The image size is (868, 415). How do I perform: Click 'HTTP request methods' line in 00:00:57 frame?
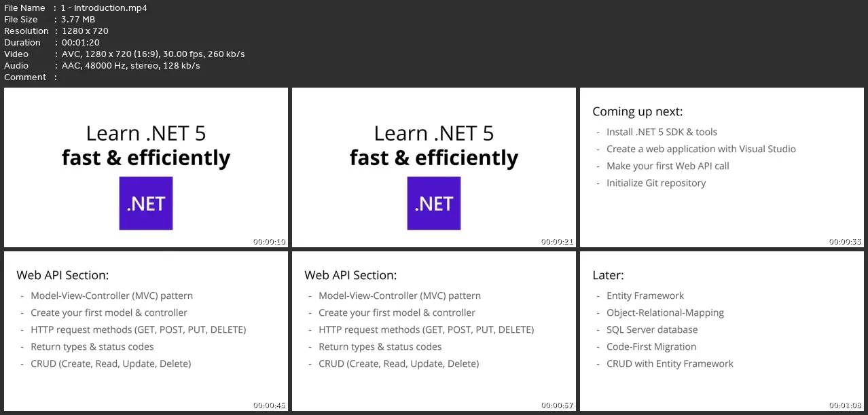(x=427, y=329)
